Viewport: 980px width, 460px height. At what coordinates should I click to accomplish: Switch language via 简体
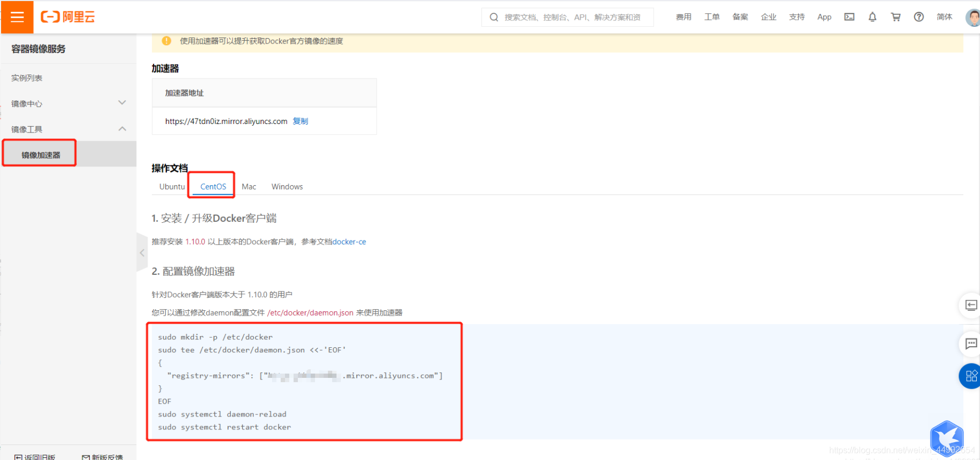(x=945, y=17)
